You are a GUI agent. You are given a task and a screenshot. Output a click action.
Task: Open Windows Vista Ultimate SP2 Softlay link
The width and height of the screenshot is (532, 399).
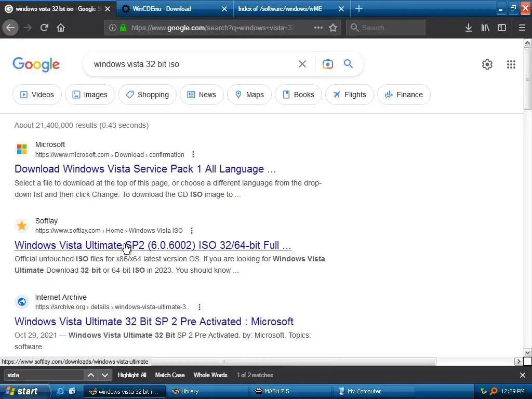pos(153,245)
